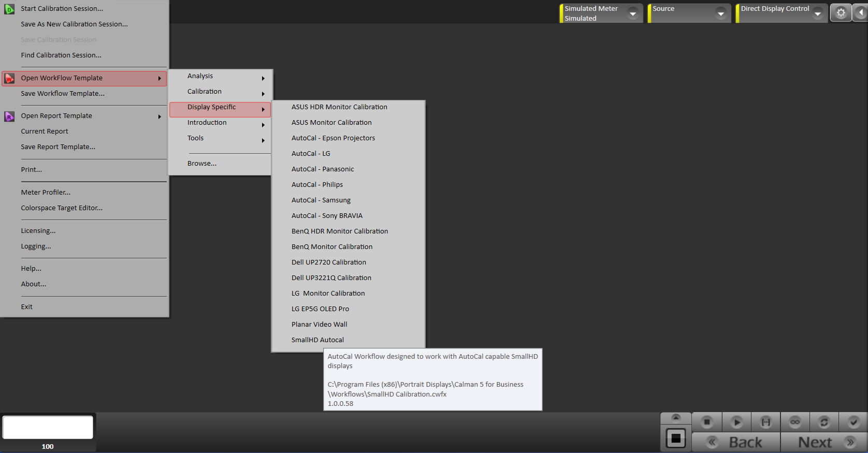Click the bracketed read-series icon
The height and width of the screenshot is (453, 868).
click(x=765, y=422)
